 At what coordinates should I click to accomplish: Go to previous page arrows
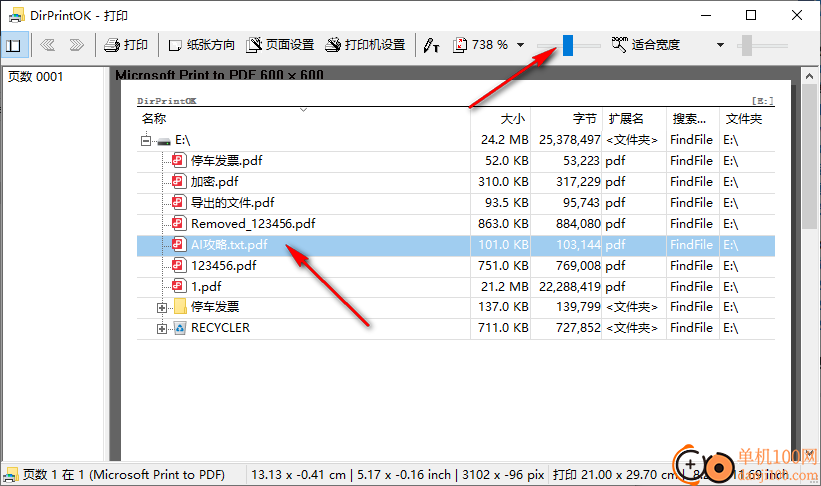[x=48, y=45]
